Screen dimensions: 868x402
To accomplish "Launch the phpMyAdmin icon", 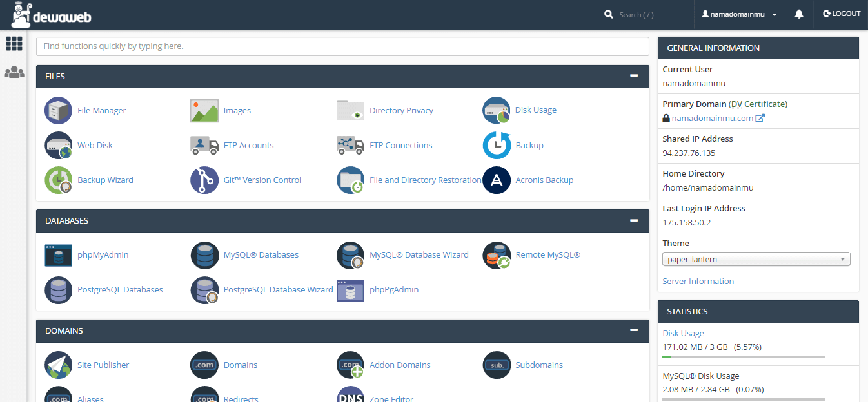I will [58, 254].
